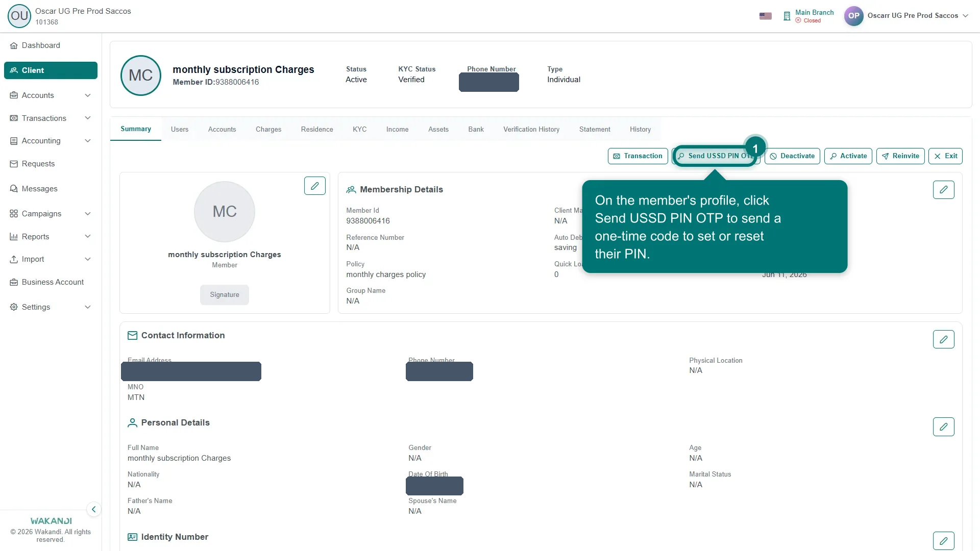Collapse the sidebar with the arrow button
Image resolution: width=980 pixels, height=551 pixels.
point(93,509)
